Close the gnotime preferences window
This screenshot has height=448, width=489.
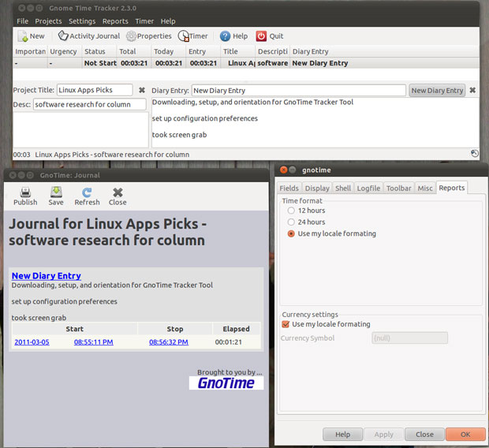click(x=283, y=170)
